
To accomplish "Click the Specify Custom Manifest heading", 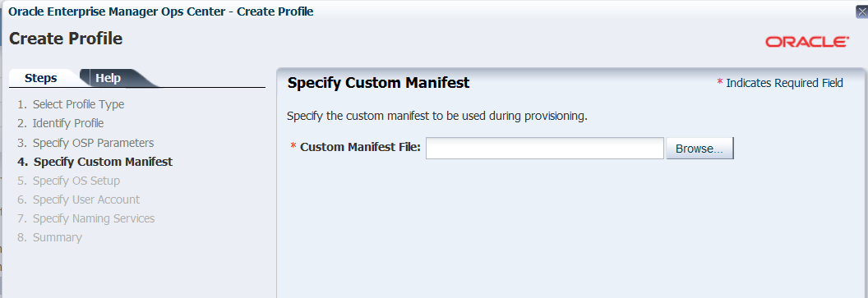I will pos(379,83).
